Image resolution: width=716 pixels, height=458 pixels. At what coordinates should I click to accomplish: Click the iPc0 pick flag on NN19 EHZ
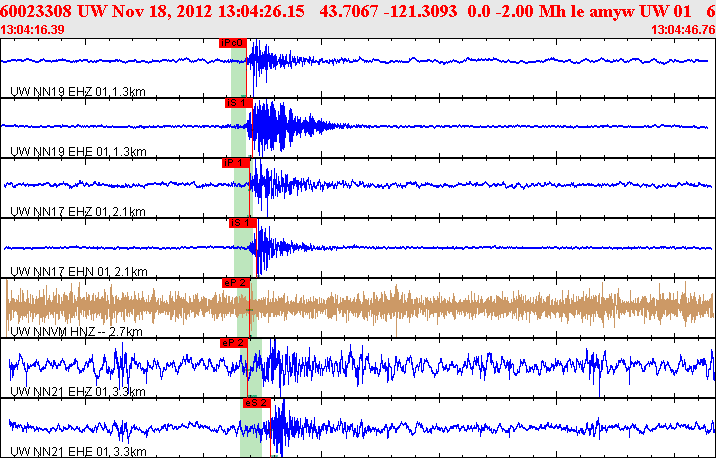point(232,43)
